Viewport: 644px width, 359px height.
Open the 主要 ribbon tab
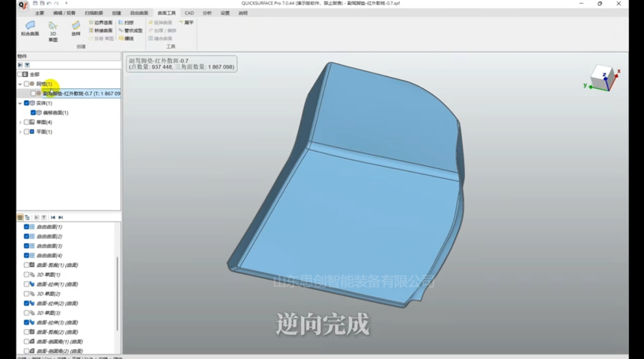click(40, 13)
